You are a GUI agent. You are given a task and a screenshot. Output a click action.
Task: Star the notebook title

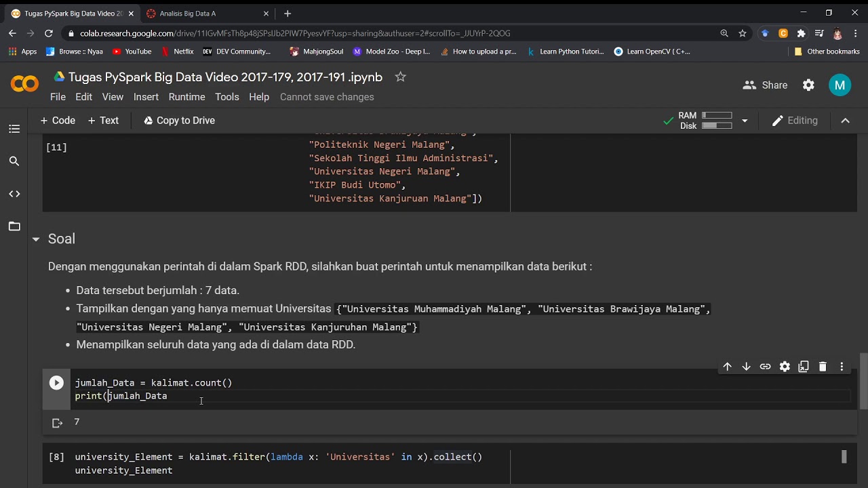401,77
